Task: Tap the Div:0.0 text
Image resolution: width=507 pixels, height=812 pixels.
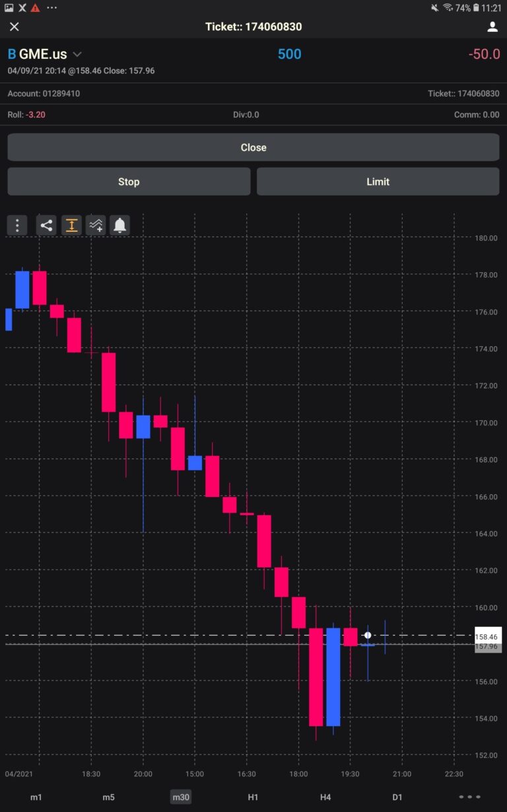Action: click(246, 114)
